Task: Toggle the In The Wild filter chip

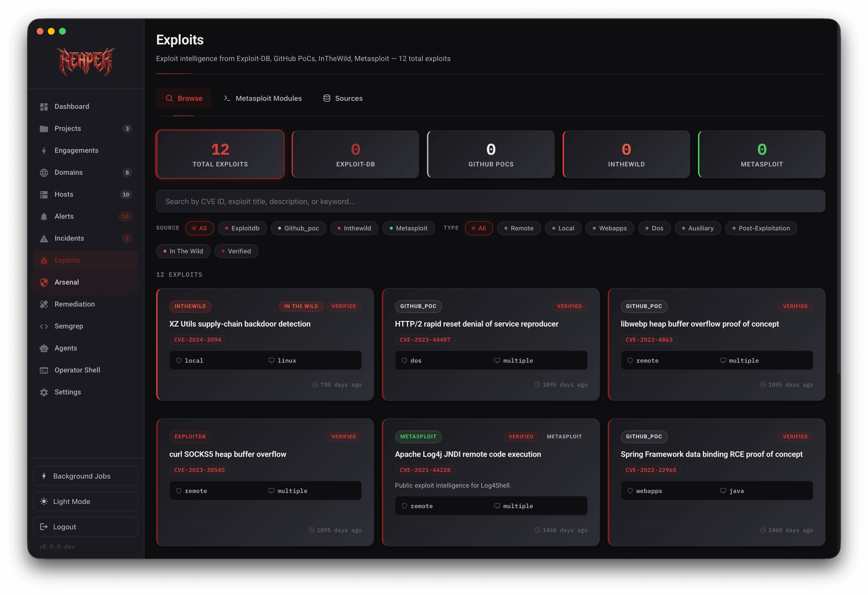Action: [x=183, y=251]
